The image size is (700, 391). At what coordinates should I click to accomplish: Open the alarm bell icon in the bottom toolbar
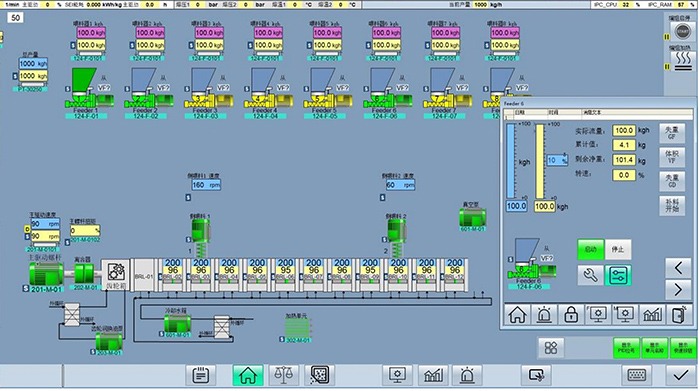tap(467, 375)
